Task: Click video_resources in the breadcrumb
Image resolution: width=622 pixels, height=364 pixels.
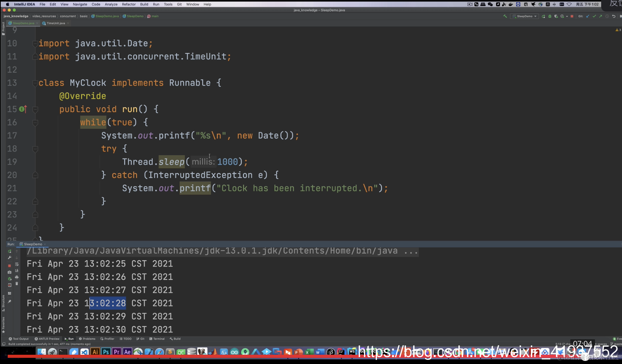Action: click(x=44, y=16)
